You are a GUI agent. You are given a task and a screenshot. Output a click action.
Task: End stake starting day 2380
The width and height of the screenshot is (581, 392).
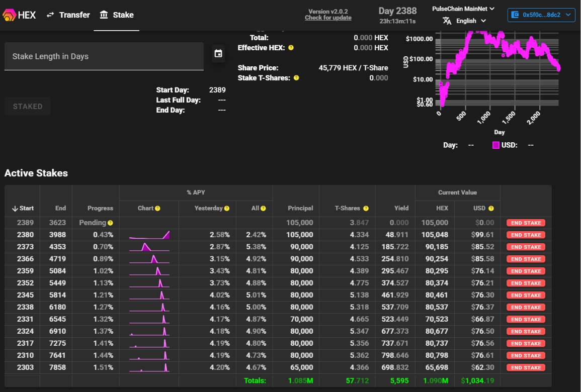pos(526,235)
